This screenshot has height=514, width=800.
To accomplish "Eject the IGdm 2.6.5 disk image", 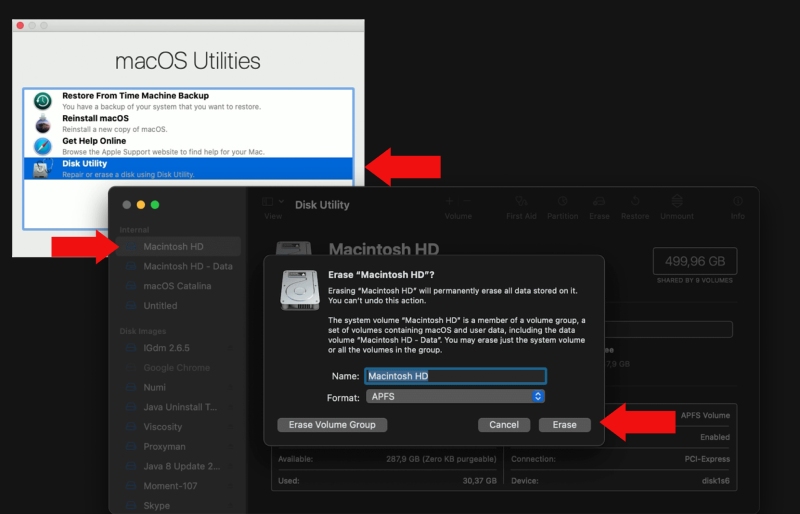I will [231, 348].
